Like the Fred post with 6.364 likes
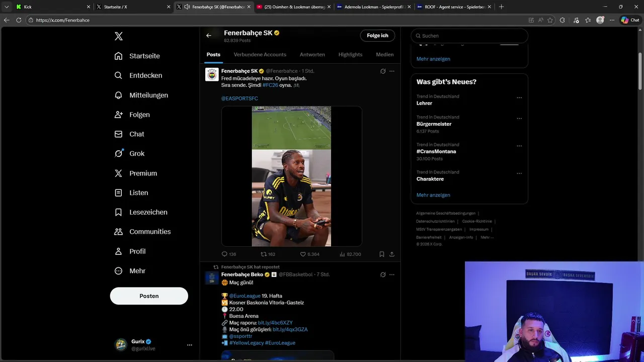The image size is (644, 362). pos(309,254)
